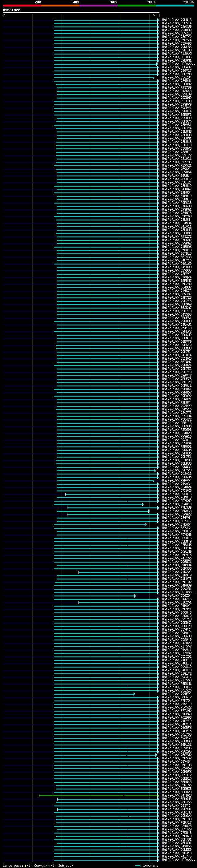Click alignment bar for UniRef100_Q1W201

click(x=119, y=603)
